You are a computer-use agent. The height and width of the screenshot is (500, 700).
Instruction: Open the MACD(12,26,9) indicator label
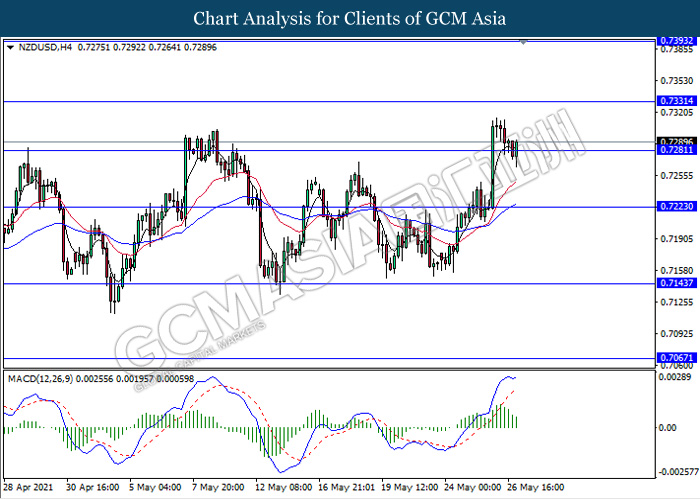[x=46, y=377]
